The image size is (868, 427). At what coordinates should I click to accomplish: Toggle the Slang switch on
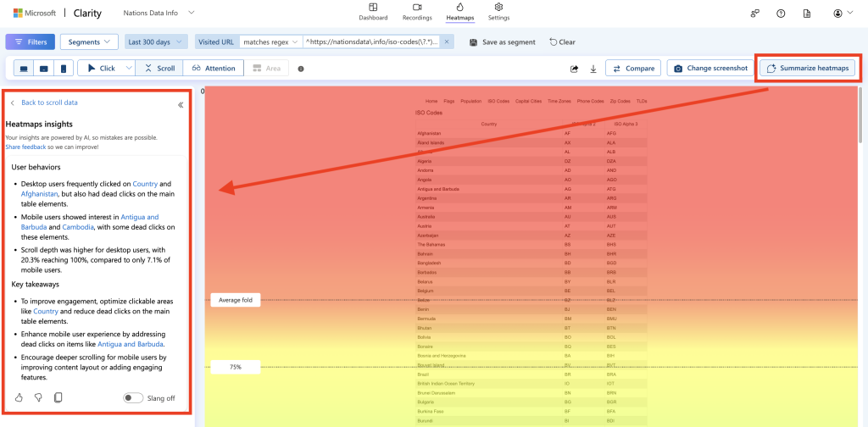click(x=133, y=398)
